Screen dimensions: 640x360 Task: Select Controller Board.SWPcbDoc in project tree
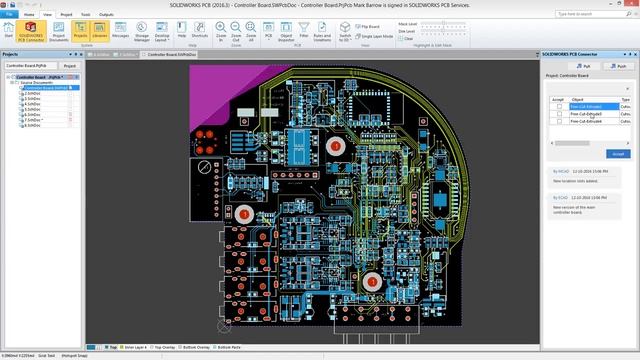(48, 88)
